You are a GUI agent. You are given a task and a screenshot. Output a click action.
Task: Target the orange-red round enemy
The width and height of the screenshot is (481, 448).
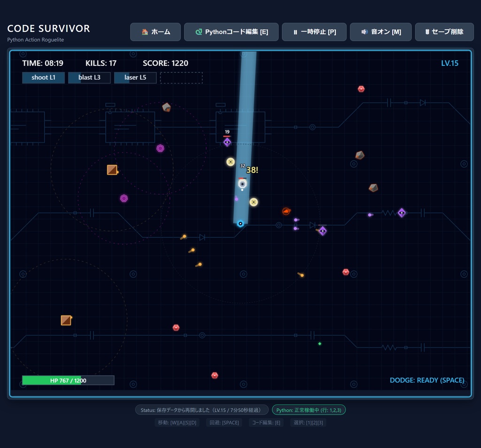(x=286, y=211)
